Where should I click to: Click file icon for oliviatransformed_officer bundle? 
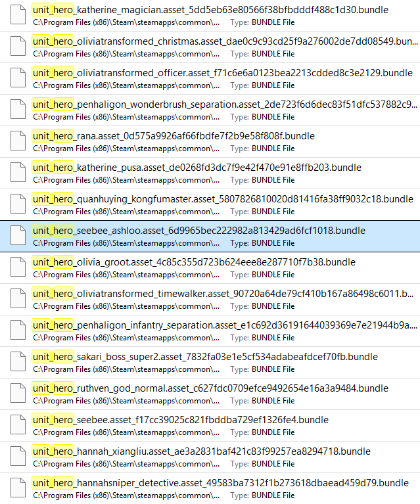click(18, 78)
